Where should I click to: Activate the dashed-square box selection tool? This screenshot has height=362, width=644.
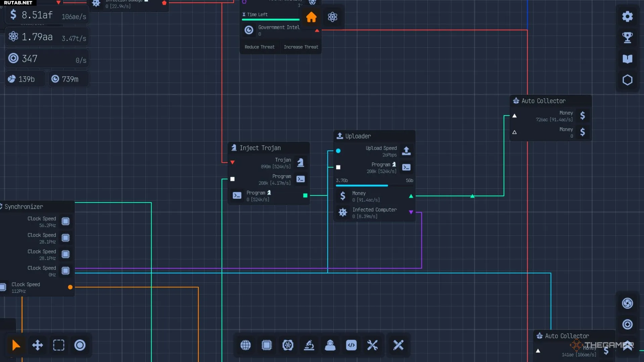[58, 345]
